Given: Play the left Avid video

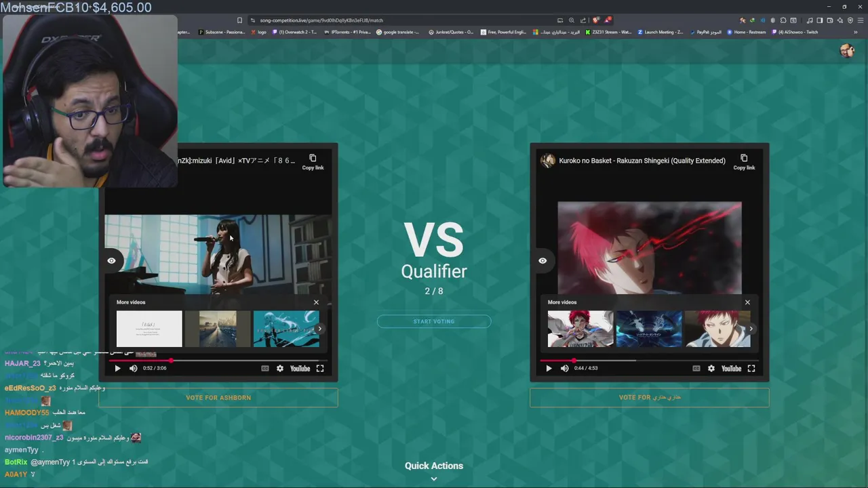Looking at the screenshot, I should pos(117,369).
